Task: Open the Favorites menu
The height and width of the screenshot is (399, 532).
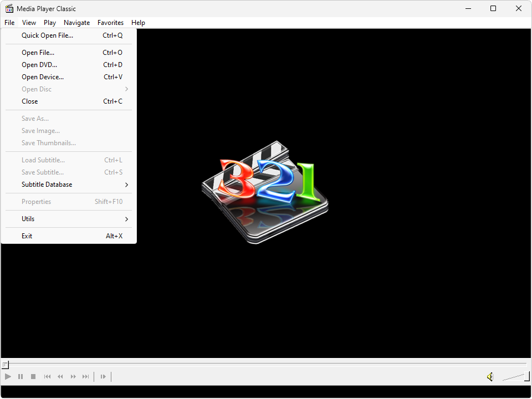Action: (110, 23)
